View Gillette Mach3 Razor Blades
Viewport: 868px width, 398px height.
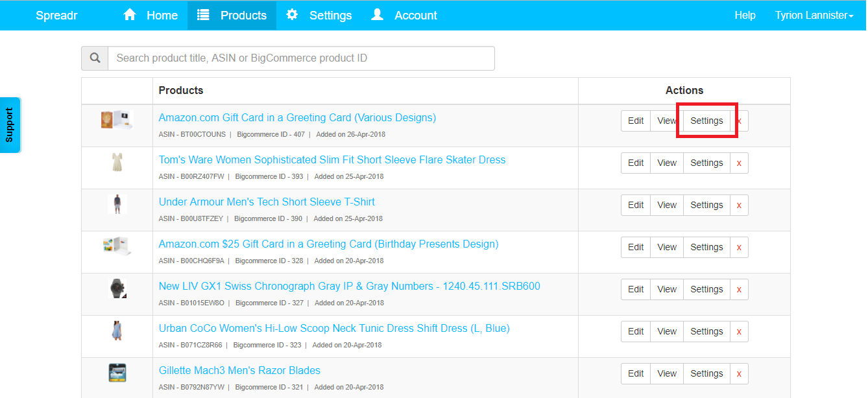[x=667, y=373]
